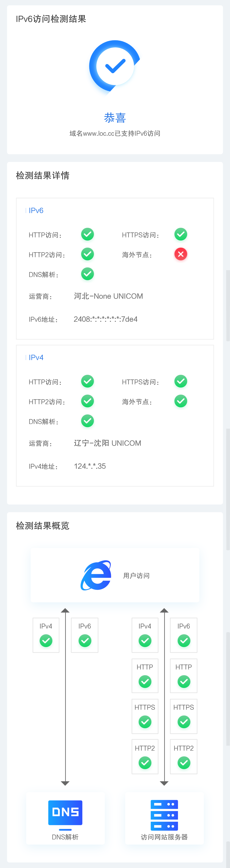This screenshot has height=868, width=230.
Task: Click the IPv6 address 2408 value
Action: pos(105,319)
